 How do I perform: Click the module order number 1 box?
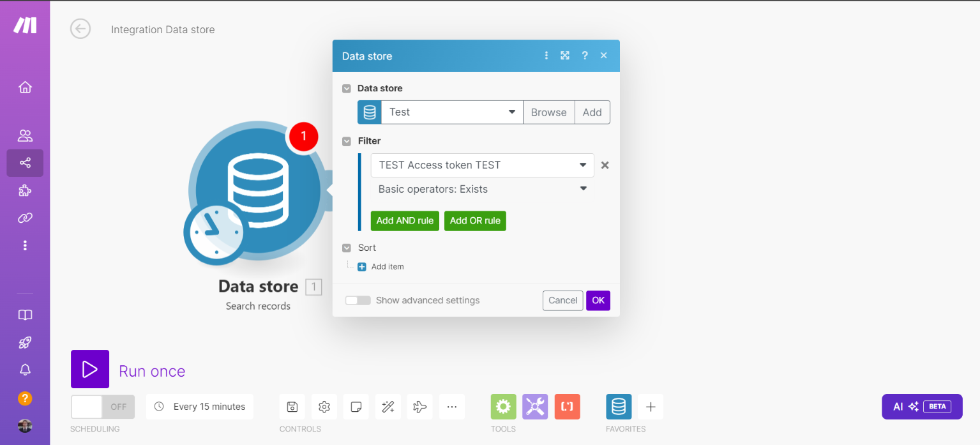(313, 287)
